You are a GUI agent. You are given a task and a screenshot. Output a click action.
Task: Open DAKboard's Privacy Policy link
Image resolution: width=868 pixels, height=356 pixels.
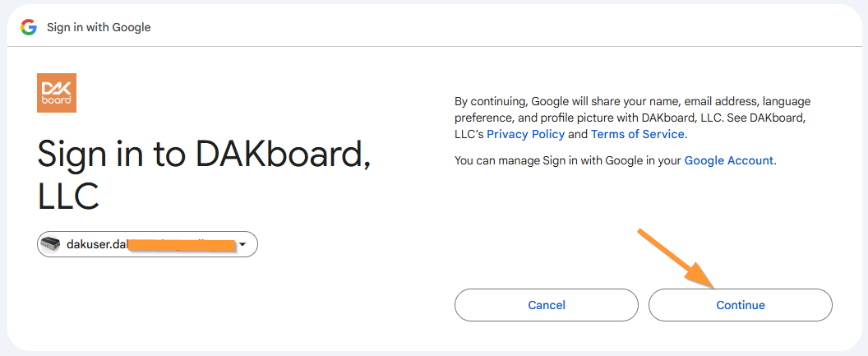(x=525, y=134)
